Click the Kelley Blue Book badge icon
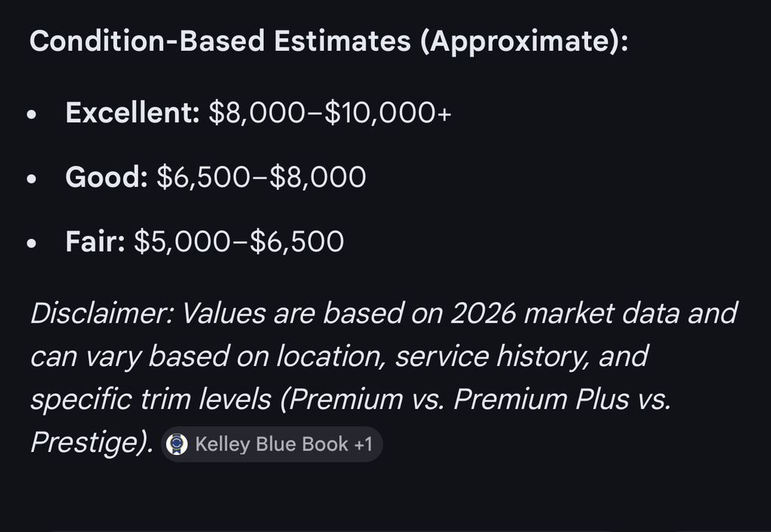This screenshot has height=532, width=771. point(177,444)
